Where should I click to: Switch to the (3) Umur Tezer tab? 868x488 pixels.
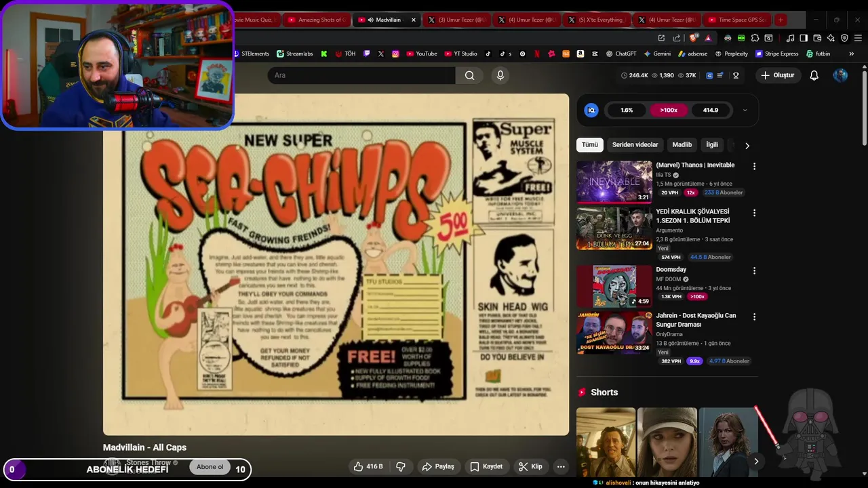456,20
